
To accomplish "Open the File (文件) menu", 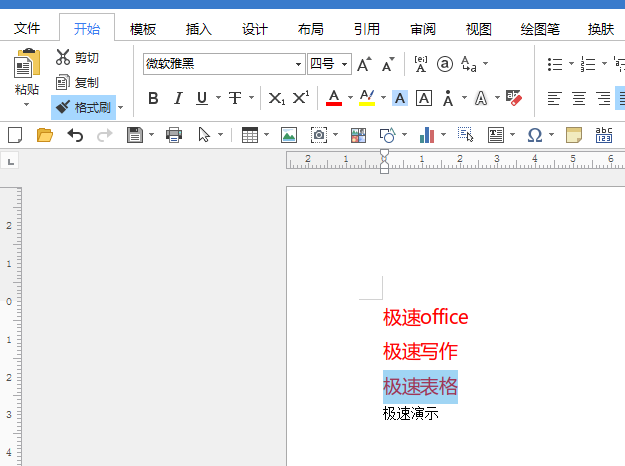I will [27, 29].
